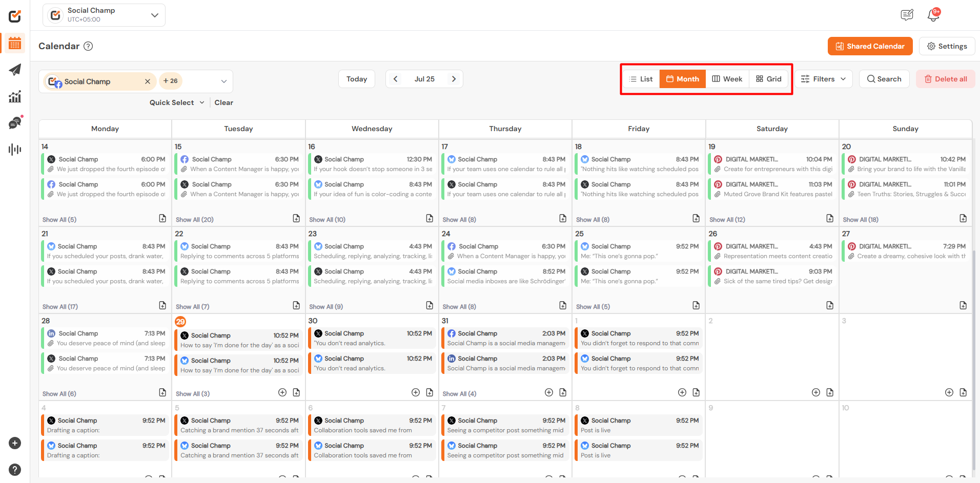The height and width of the screenshot is (483, 980).
Task: Open 6:30 PM post on Thursday 24
Action: [505, 251]
